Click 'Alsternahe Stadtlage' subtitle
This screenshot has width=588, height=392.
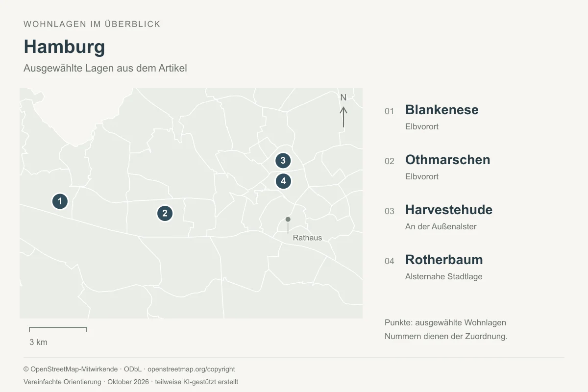[x=444, y=276]
